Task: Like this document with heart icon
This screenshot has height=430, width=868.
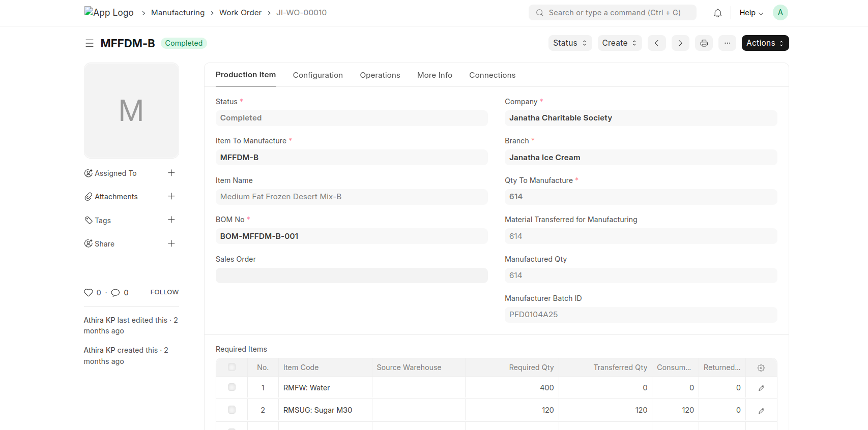Action: (89, 293)
